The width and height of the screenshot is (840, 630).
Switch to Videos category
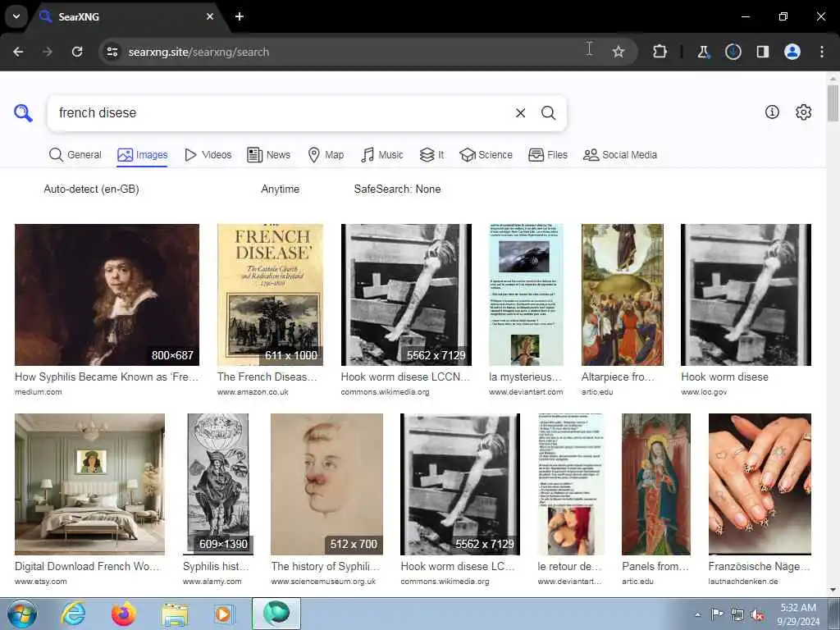(208, 155)
